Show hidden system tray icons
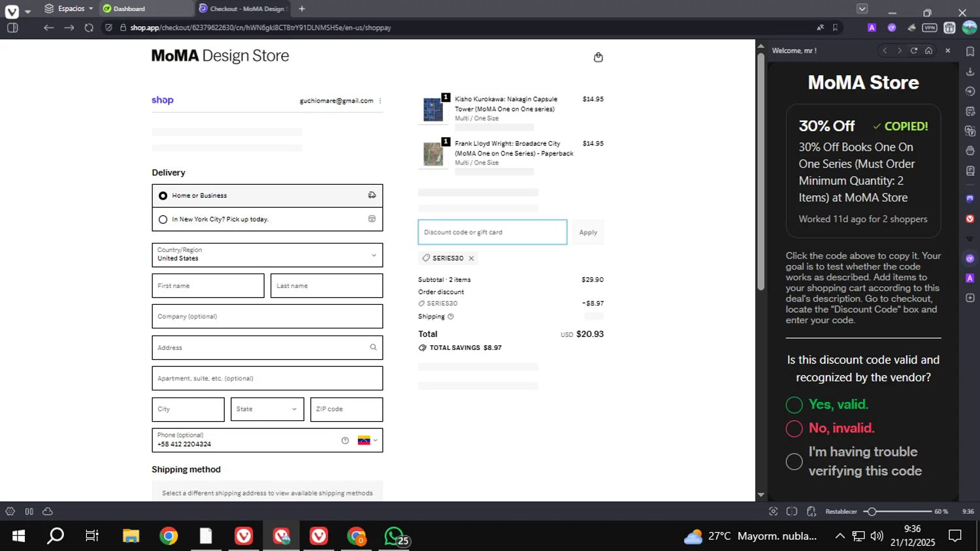 (840, 536)
